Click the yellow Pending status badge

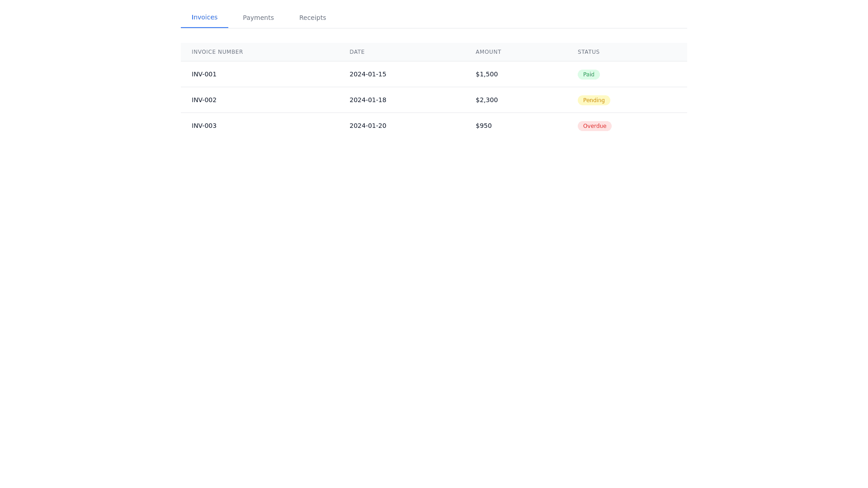594,100
